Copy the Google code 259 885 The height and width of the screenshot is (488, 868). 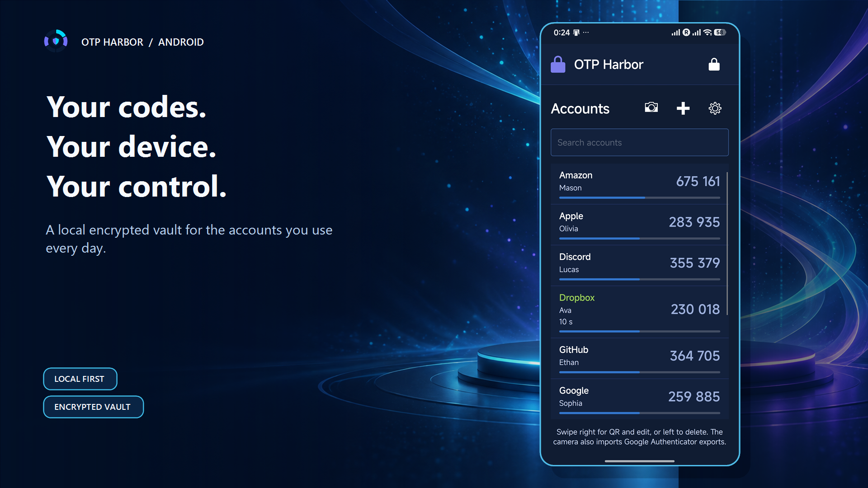(x=694, y=397)
